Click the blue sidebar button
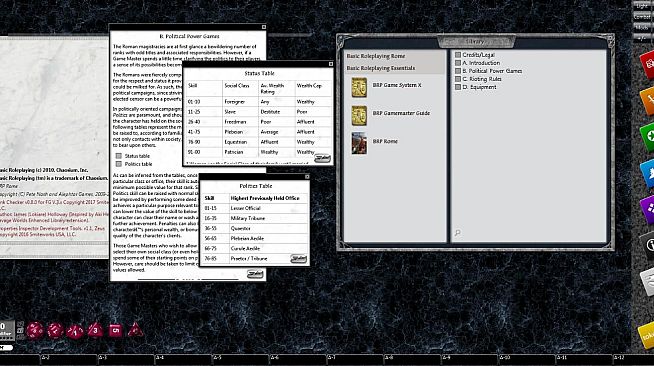 pyautogui.click(x=648, y=173)
